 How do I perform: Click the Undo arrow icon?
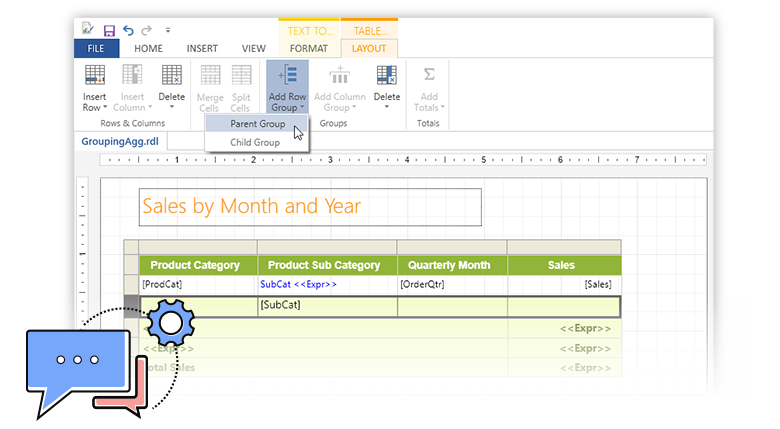(127, 30)
